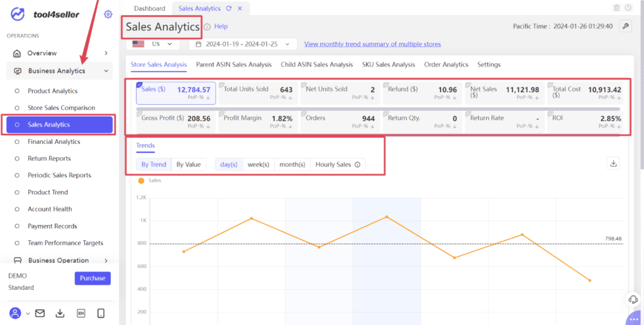Screen dimensions: 644x325
Task: Close the Sales Analytics tab
Action: [x=240, y=8]
